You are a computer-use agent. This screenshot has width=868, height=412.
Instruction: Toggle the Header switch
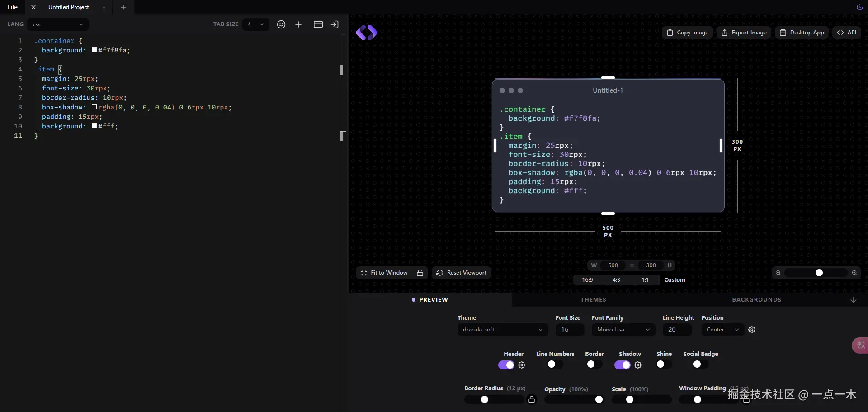click(x=506, y=365)
